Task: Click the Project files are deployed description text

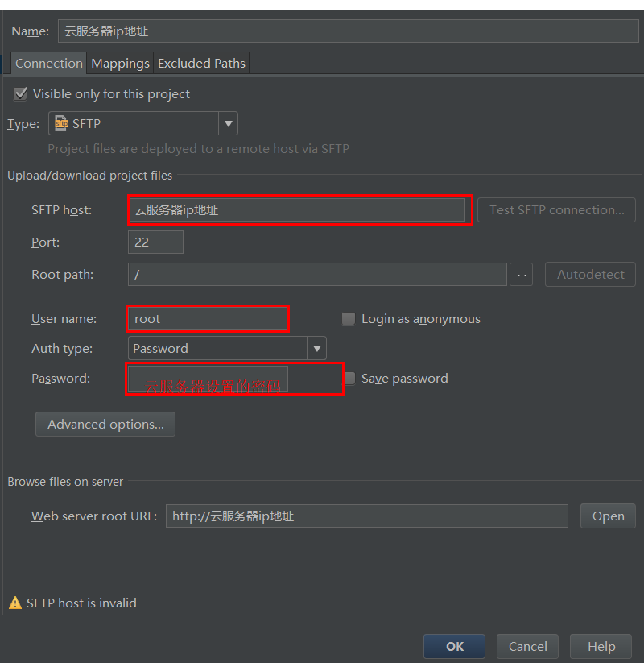Action: [199, 149]
